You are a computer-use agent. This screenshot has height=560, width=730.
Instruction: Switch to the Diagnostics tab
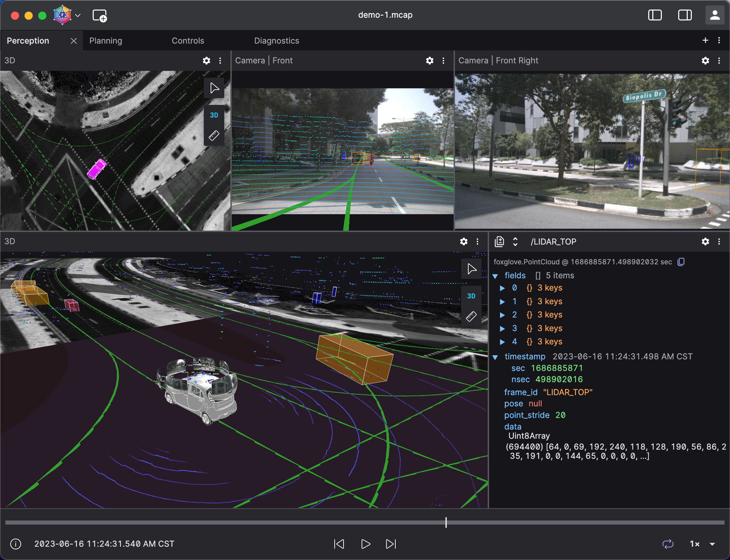[x=276, y=41]
